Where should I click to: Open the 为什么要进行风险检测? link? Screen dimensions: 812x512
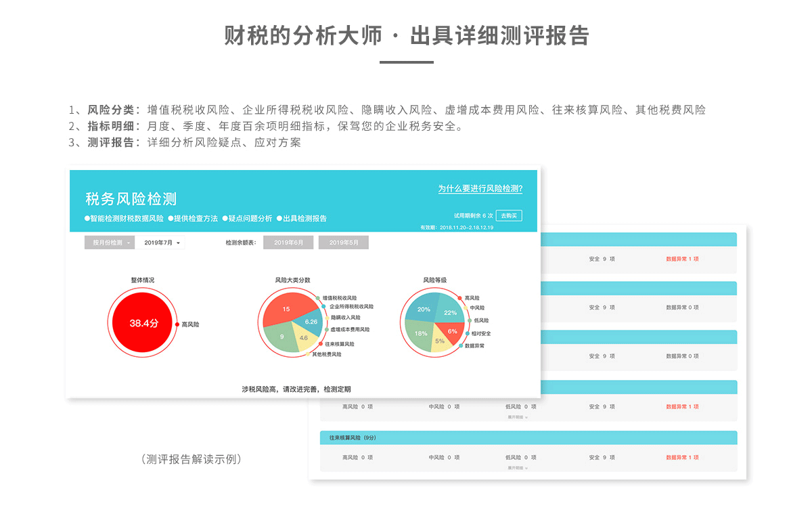pos(480,189)
